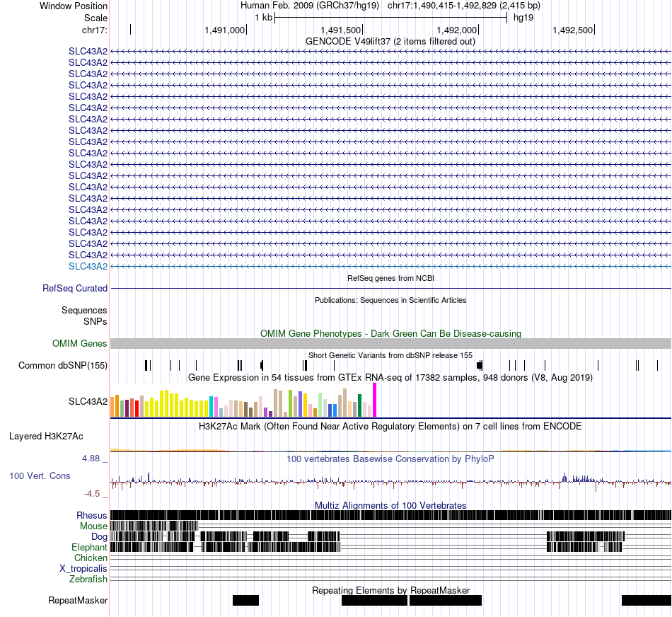Click the 1,491,000 ruler coordinate
The width and height of the screenshot is (672, 617).
pos(224,30)
